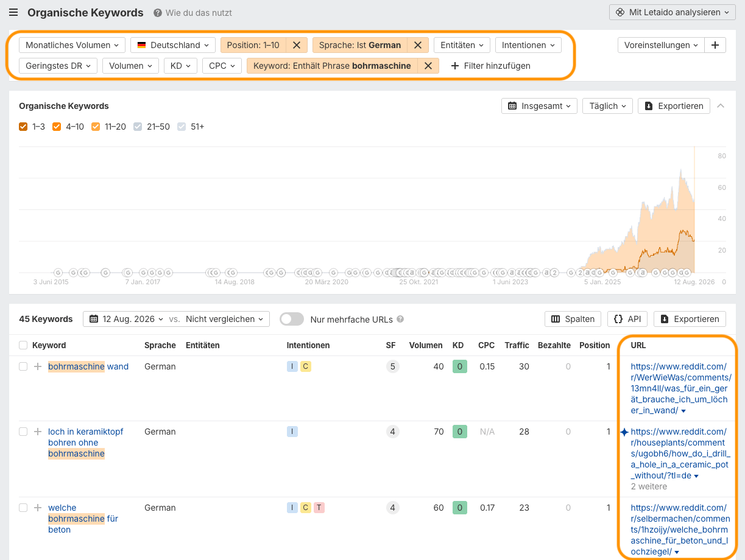
Task: Sort table by KD column
Action: click(458, 345)
